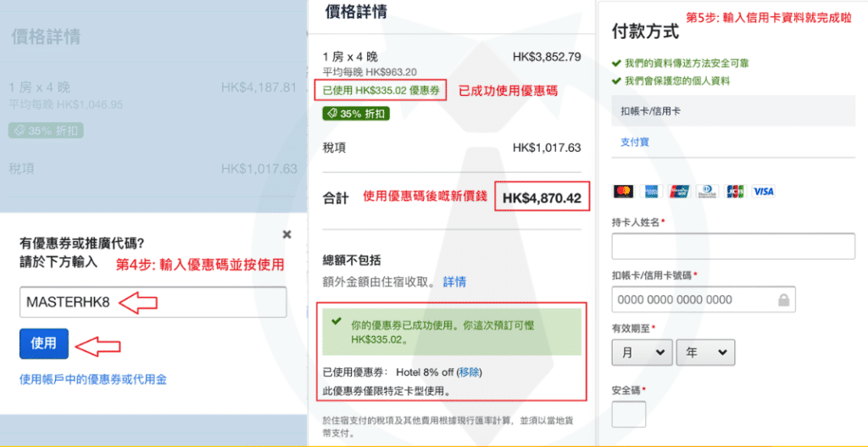Screen dimensions: 868x447
Task: Click the American Express card icon
Action: (x=652, y=191)
